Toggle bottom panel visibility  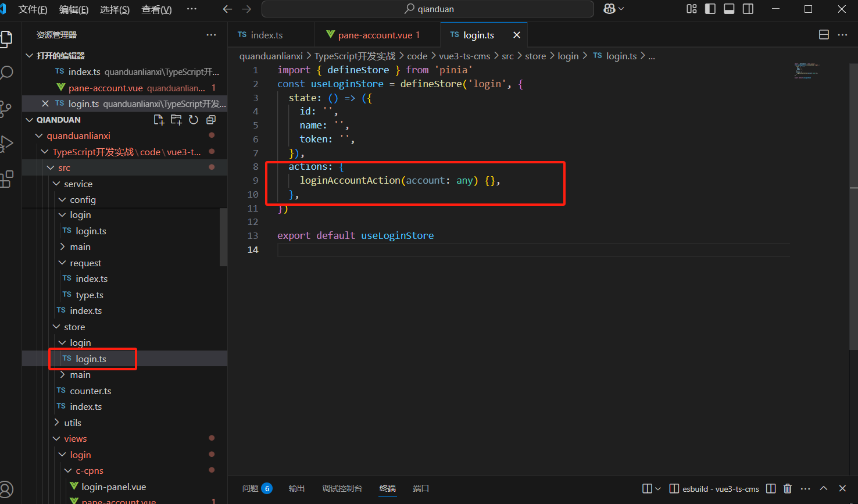click(x=729, y=9)
